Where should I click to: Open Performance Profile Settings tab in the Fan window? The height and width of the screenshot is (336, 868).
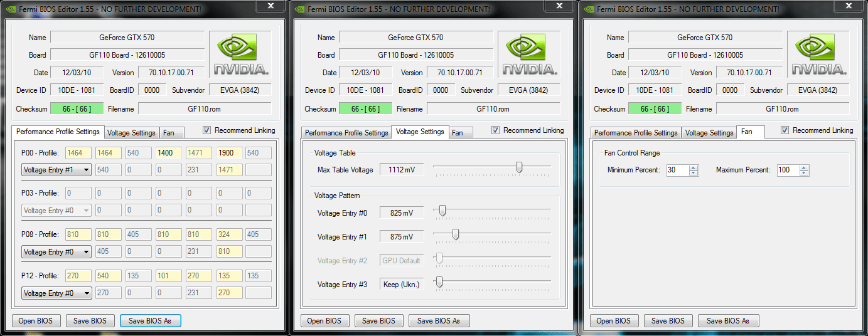[x=636, y=133]
